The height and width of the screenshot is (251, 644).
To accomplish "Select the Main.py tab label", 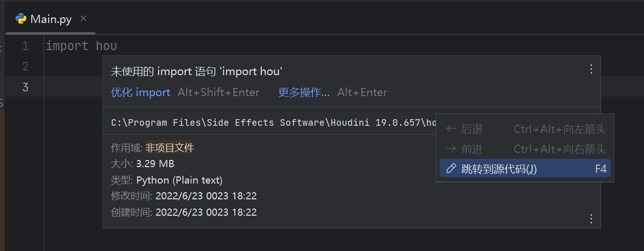I will (51, 19).
